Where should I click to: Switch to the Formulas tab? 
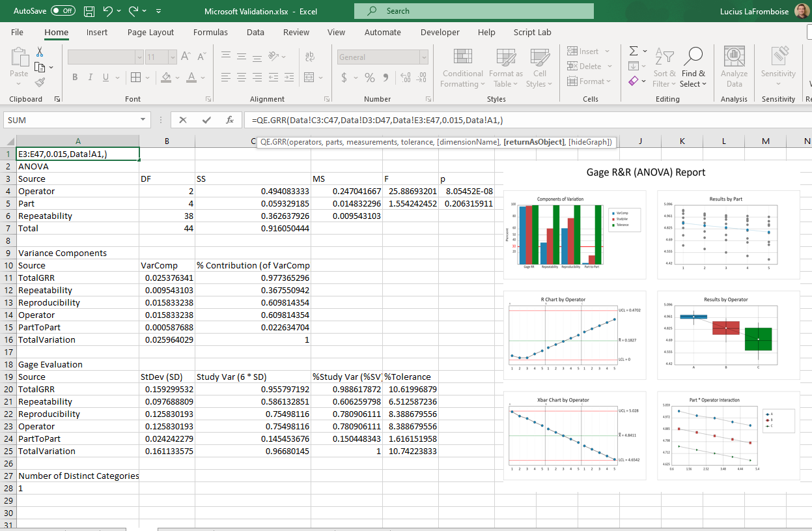210,32
